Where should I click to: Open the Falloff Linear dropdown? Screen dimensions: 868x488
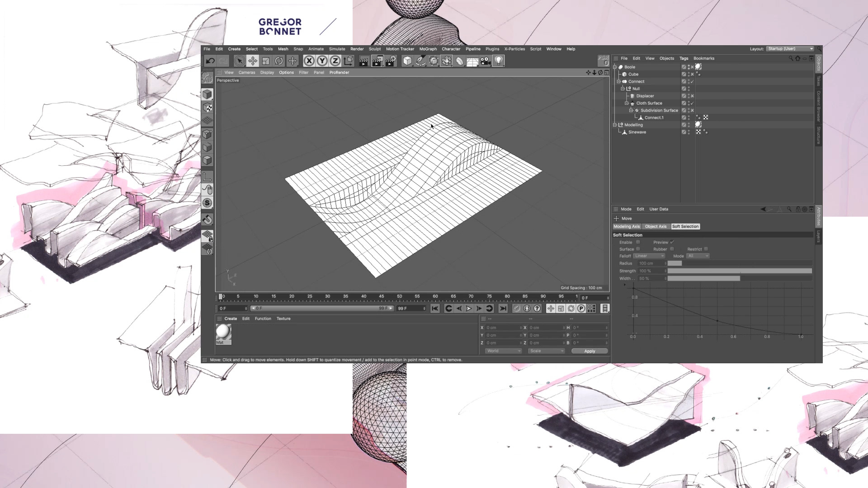pos(649,256)
